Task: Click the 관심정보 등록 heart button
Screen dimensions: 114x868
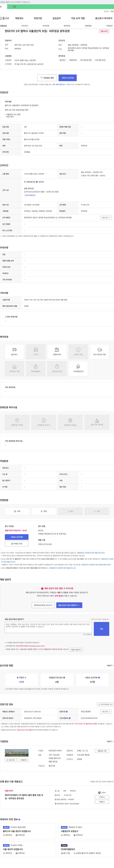Action: [x=47, y=78]
